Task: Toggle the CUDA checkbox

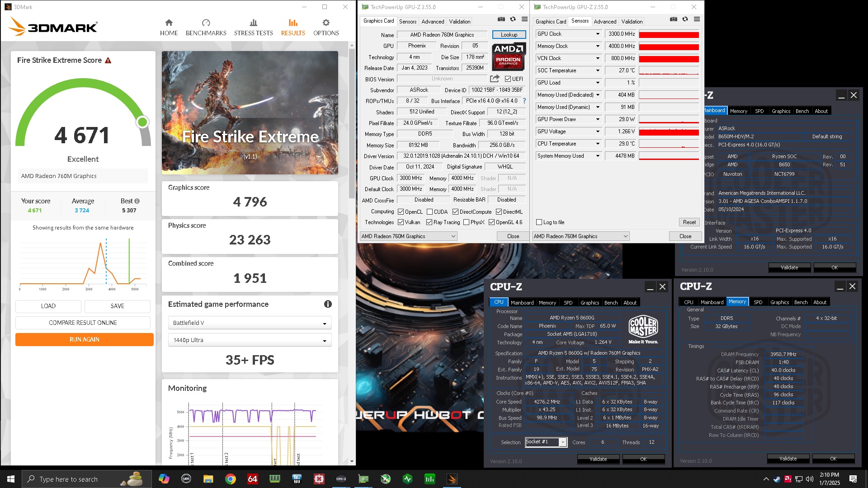Action: pyautogui.click(x=429, y=212)
